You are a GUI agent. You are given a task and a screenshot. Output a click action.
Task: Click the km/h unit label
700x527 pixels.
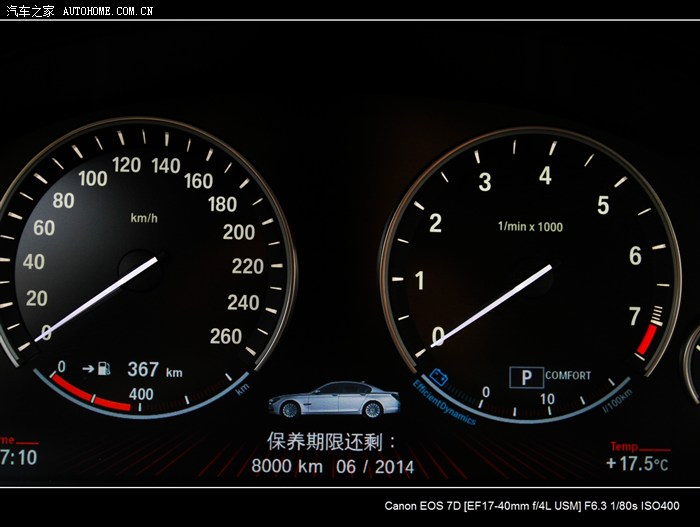[144, 217]
